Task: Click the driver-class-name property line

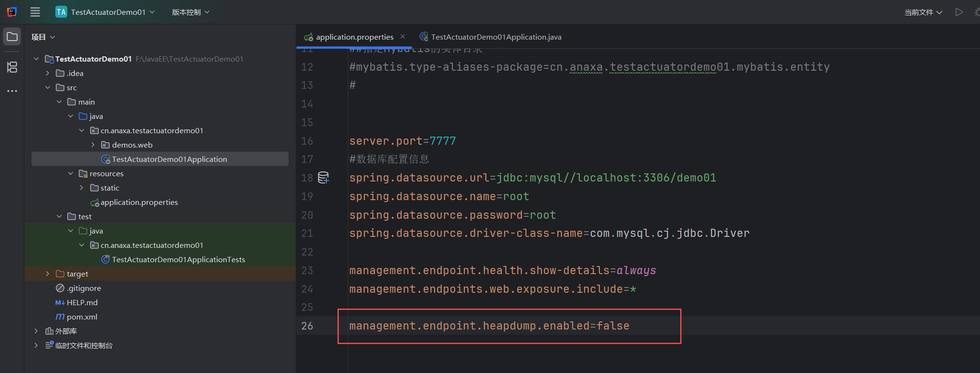Action: pos(549,233)
